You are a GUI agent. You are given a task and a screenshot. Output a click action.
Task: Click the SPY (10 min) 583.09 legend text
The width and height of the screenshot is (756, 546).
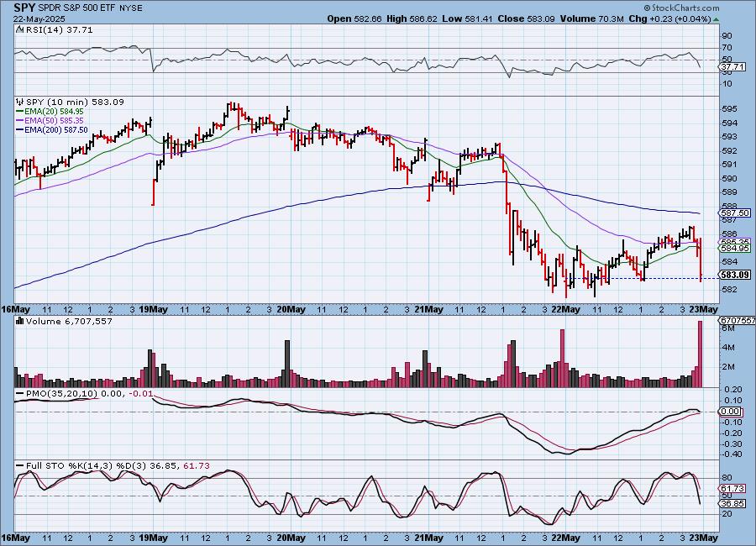pyautogui.click(x=75, y=102)
